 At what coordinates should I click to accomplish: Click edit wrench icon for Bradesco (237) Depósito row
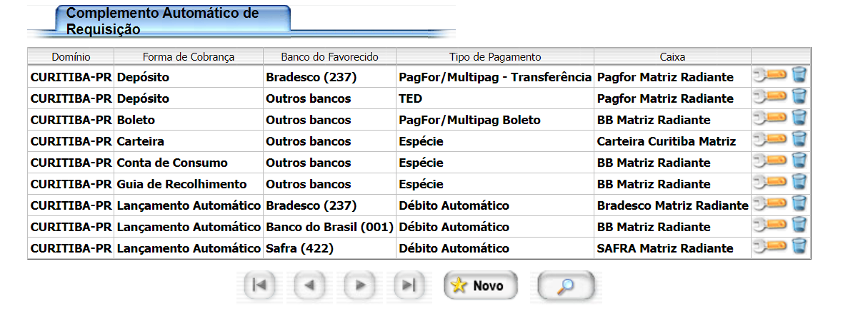pos(770,76)
